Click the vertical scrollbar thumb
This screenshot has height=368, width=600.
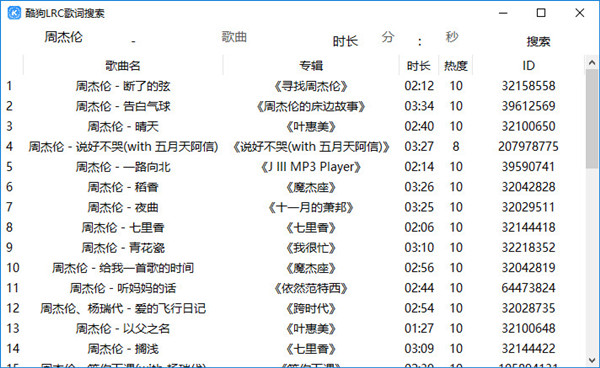click(x=592, y=119)
